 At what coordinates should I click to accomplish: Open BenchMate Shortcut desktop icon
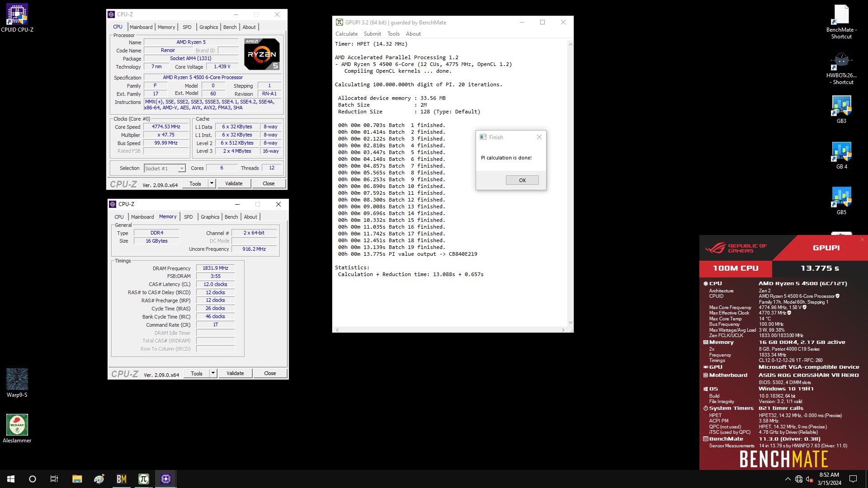841,22
